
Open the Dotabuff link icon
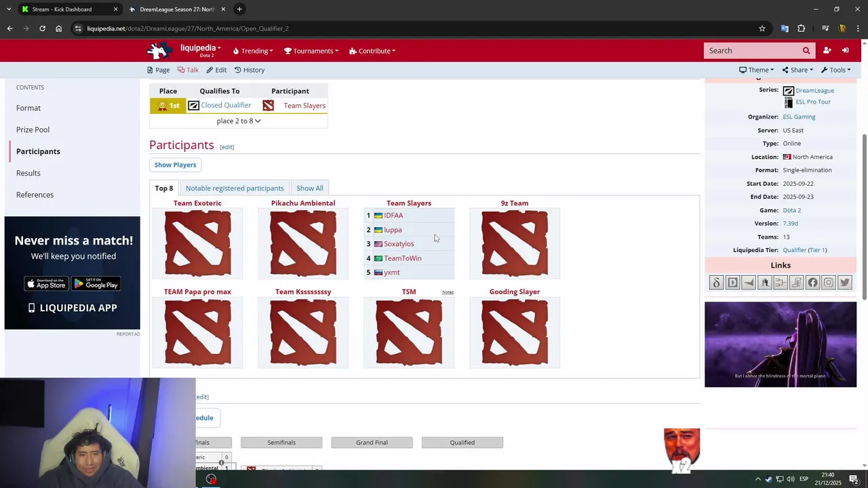click(732, 283)
